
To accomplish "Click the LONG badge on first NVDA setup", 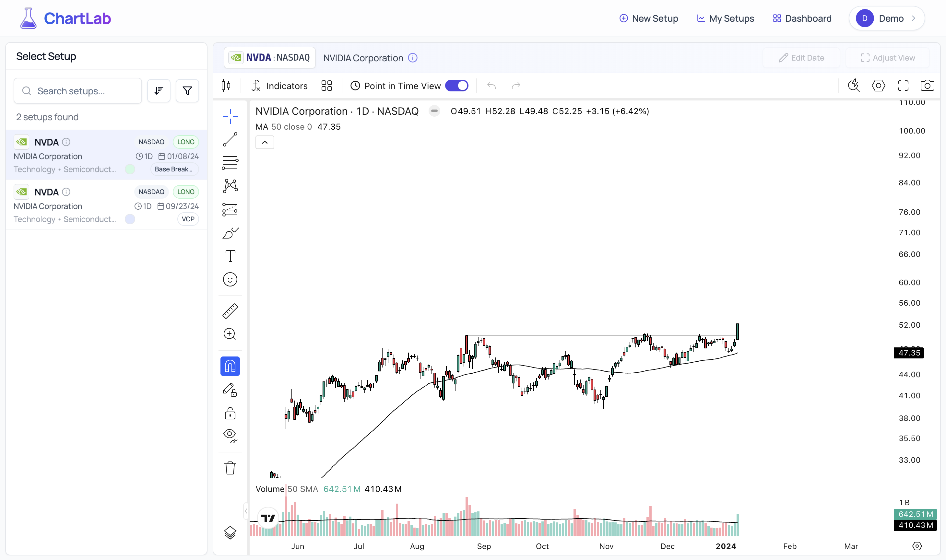I will coord(186,142).
